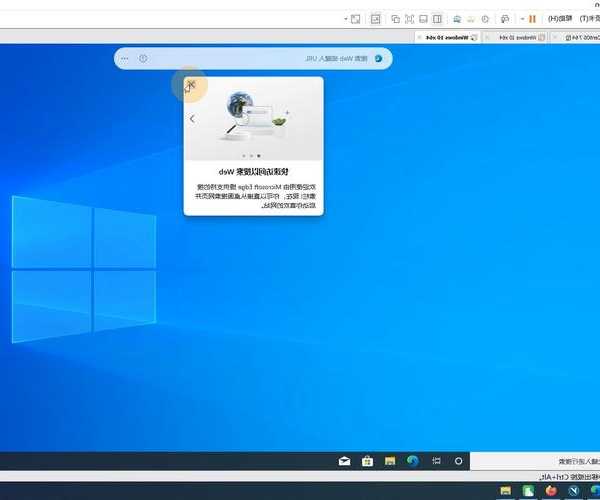
Task: Click the Task View taskbar icon
Action: (436, 461)
